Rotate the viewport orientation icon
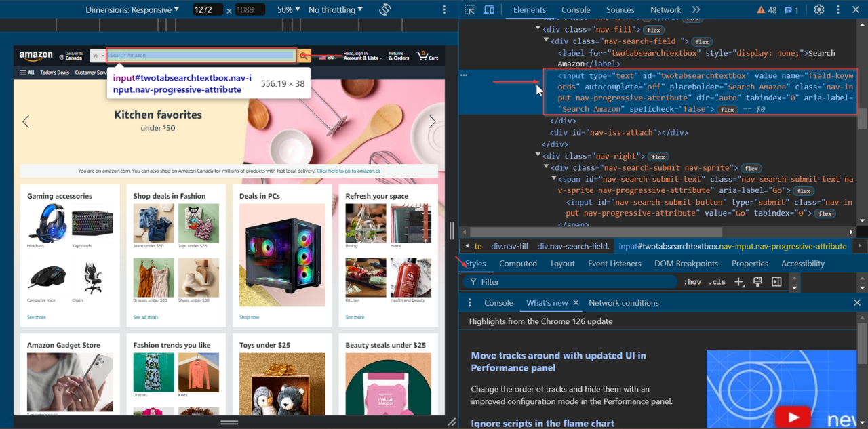This screenshot has width=868, height=429. pyautogui.click(x=384, y=9)
